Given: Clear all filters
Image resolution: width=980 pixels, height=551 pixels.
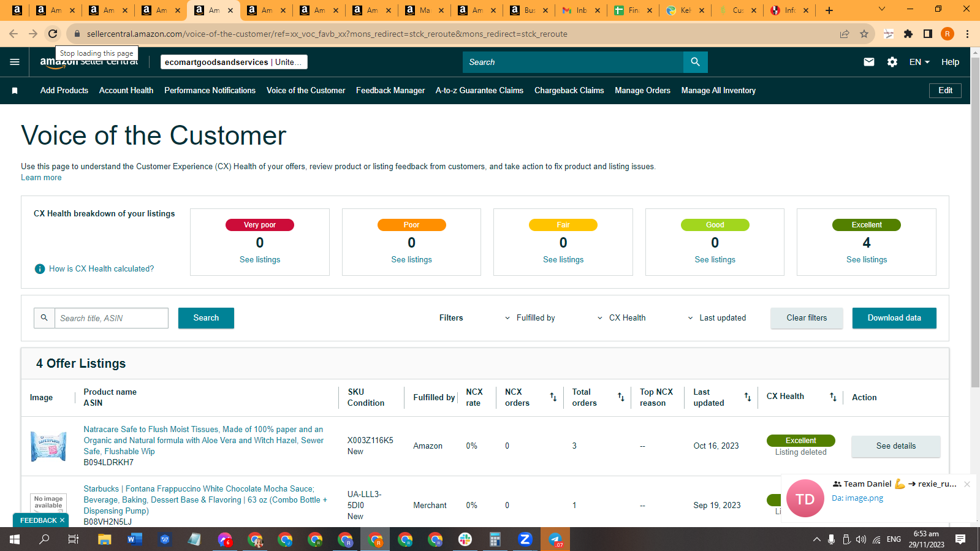Looking at the screenshot, I should pyautogui.click(x=807, y=318).
